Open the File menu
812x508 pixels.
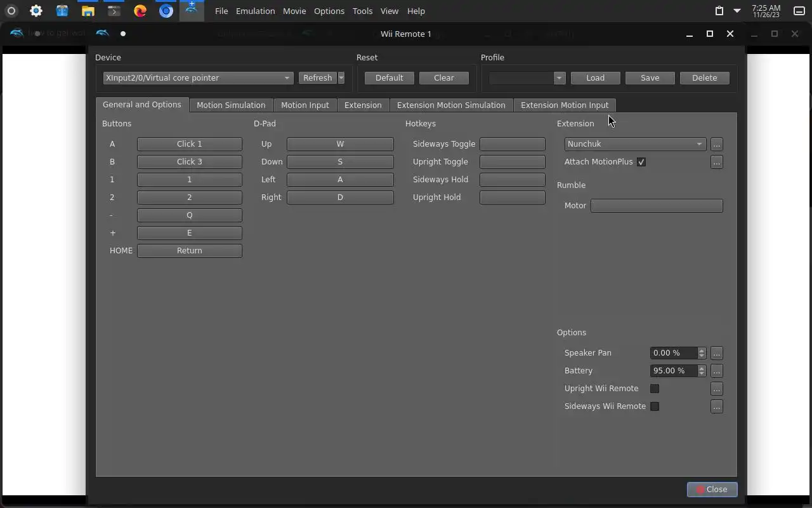(x=221, y=11)
